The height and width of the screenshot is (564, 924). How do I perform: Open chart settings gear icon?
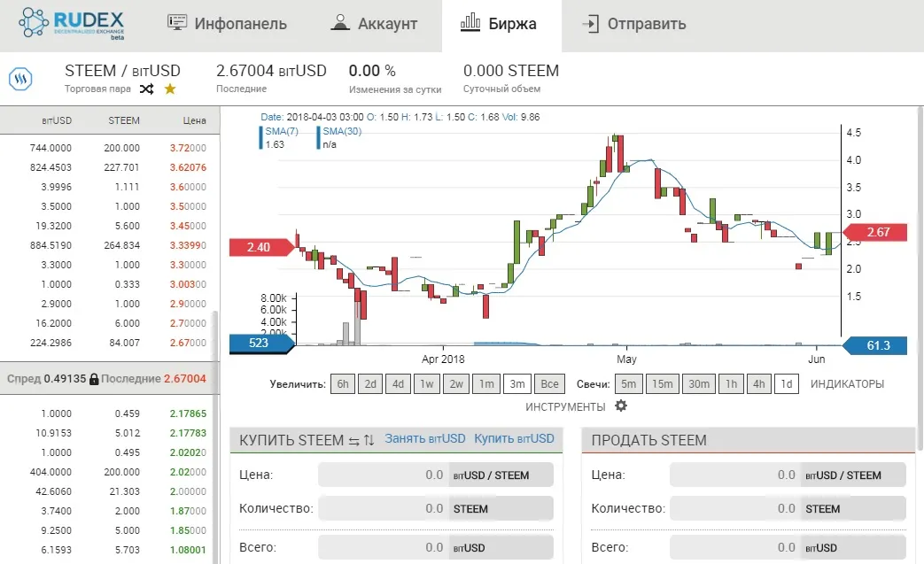click(x=621, y=406)
